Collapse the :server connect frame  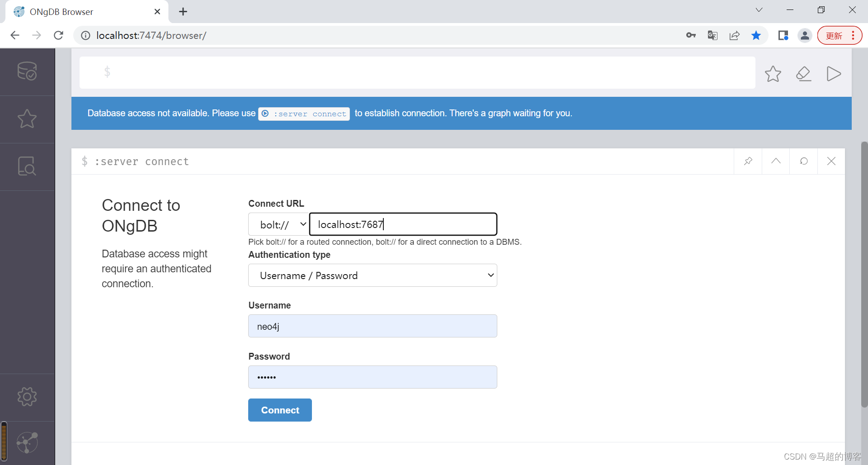(x=776, y=161)
